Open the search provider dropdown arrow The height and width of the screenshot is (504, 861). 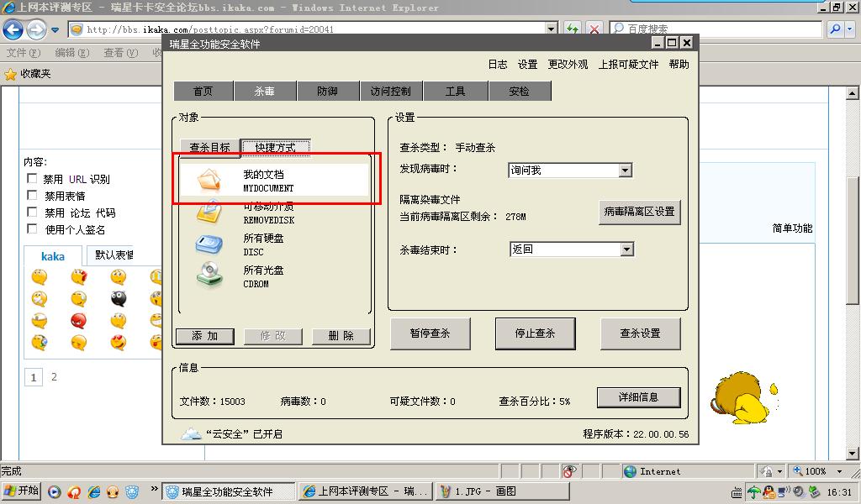[x=850, y=29]
